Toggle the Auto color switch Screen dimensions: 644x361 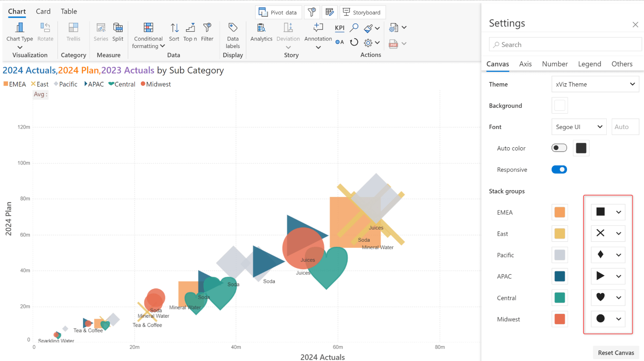click(x=559, y=148)
